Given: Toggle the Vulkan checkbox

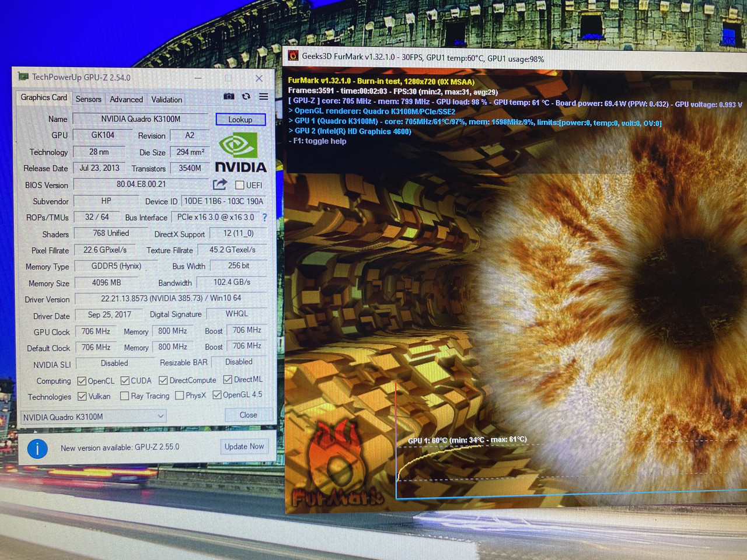Looking at the screenshot, I should (82, 397).
